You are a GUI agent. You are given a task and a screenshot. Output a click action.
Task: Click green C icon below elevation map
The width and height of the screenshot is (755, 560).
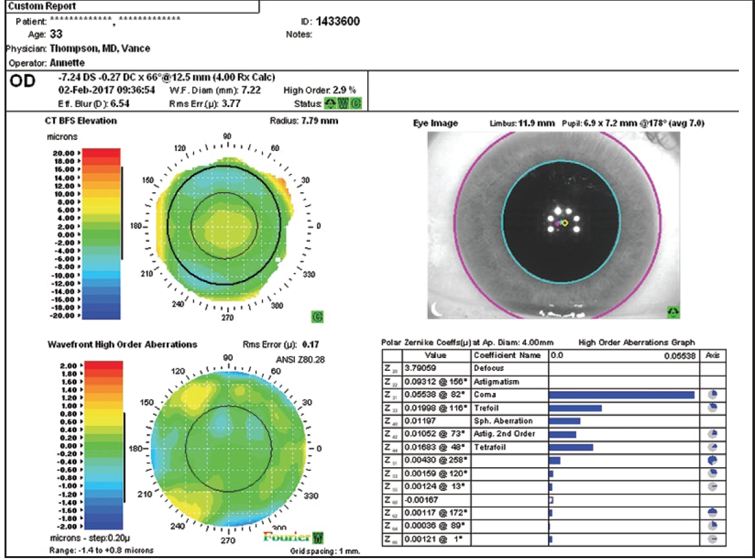tap(317, 315)
